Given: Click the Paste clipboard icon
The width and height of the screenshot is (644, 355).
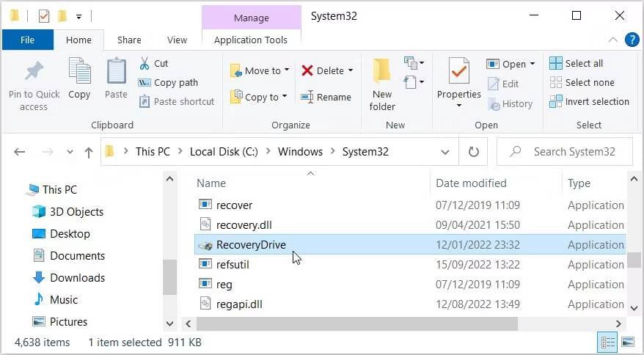Looking at the screenshot, I should (x=116, y=71).
